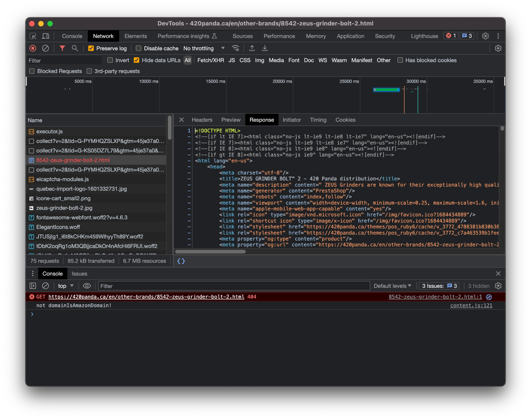531x420 pixels.
Task: Open the No throttling dropdown
Action: click(x=204, y=48)
